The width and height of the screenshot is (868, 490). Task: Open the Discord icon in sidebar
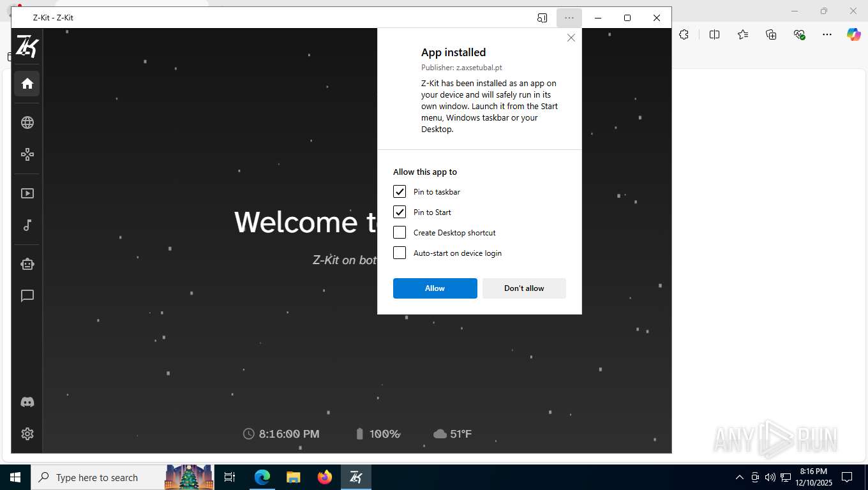[27, 402]
